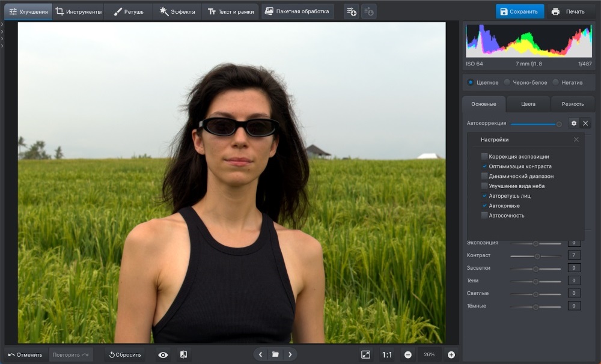Viewport: 601px width, 364px height.
Task: Zoom out with the minus icon
Action: point(408,355)
